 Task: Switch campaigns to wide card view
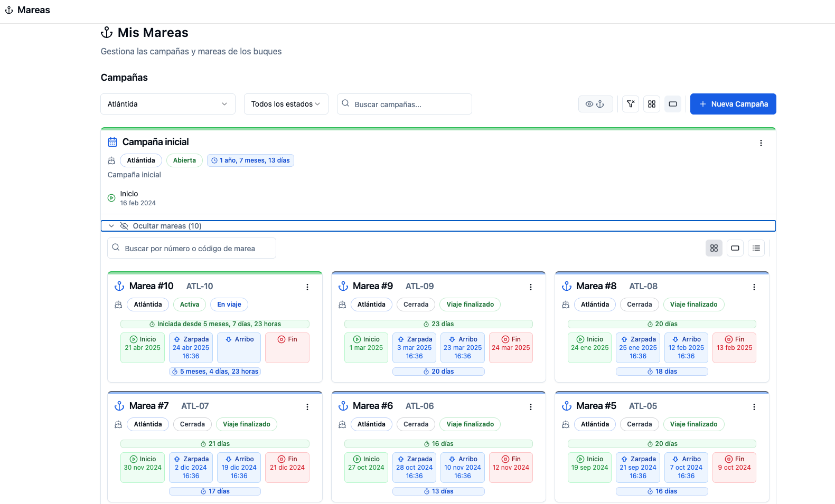pyautogui.click(x=673, y=104)
